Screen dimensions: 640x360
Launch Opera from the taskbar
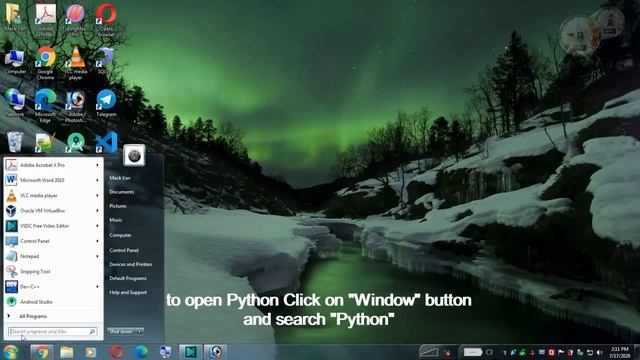tap(116, 352)
